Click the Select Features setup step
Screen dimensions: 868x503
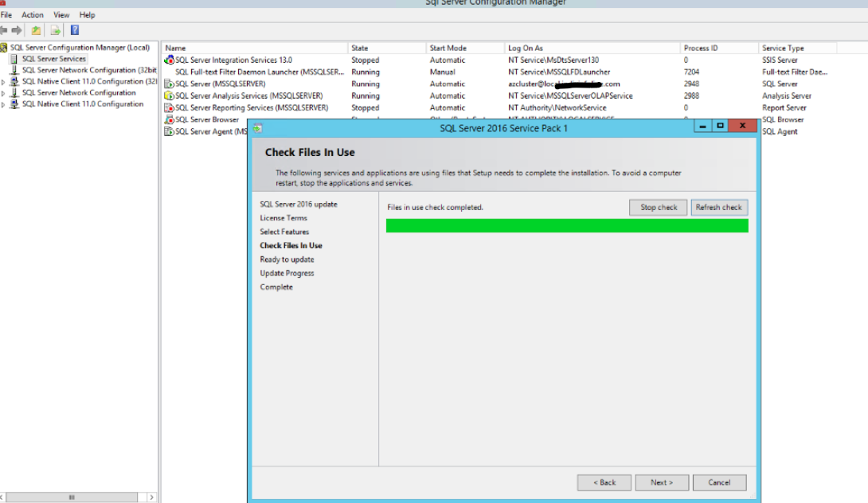pyautogui.click(x=284, y=232)
